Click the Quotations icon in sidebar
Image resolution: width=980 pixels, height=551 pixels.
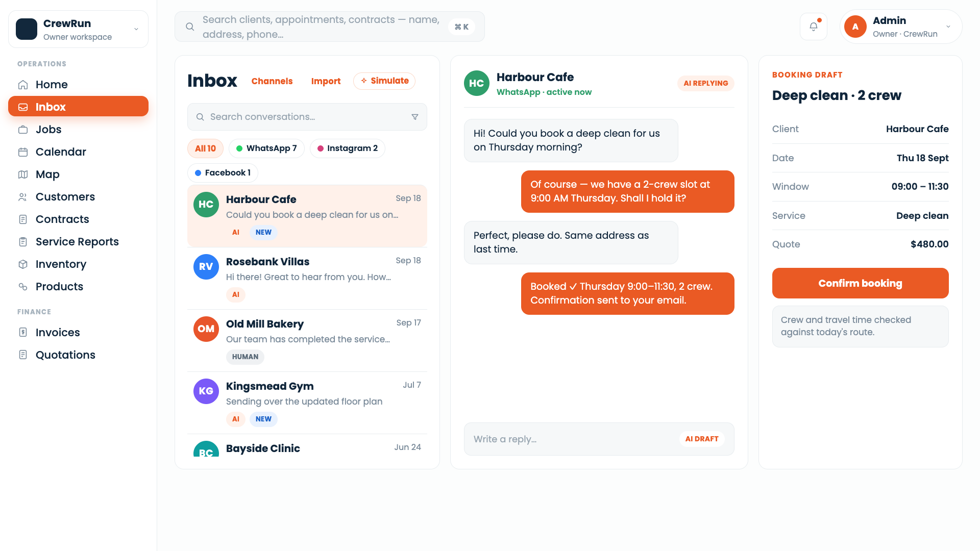click(23, 355)
